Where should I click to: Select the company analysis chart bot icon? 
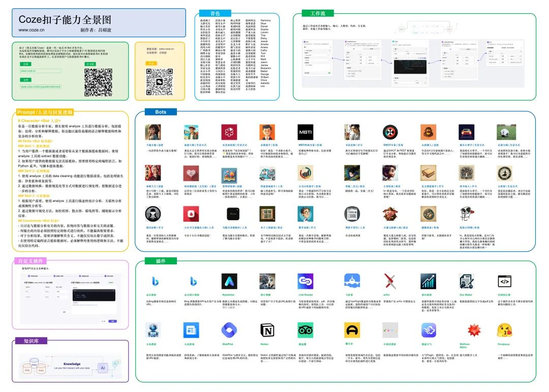306,173
